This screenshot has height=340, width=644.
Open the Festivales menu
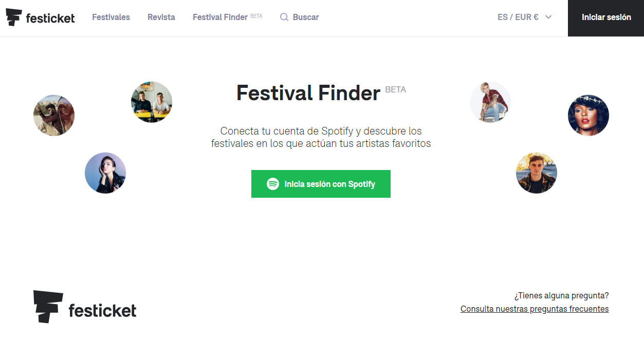(111, 17)
